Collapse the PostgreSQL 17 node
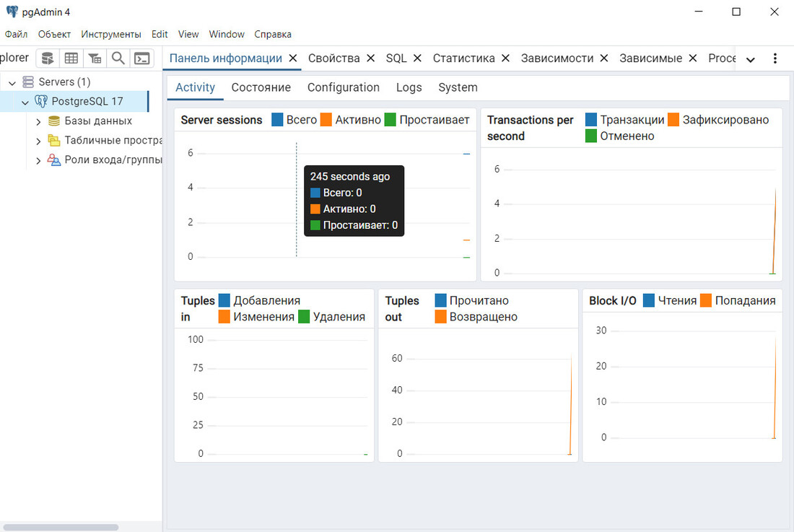 click(25, 102)
